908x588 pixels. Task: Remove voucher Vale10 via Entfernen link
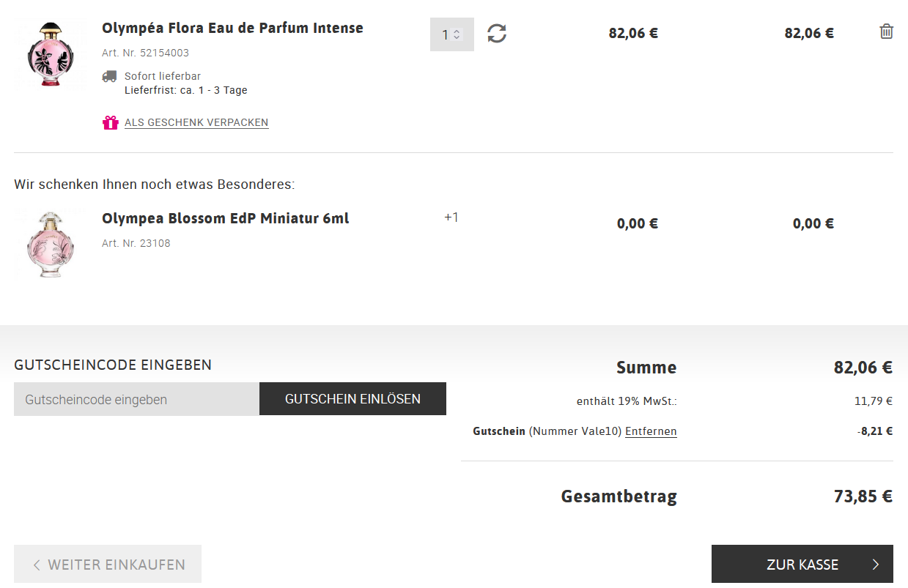point(651,431)
